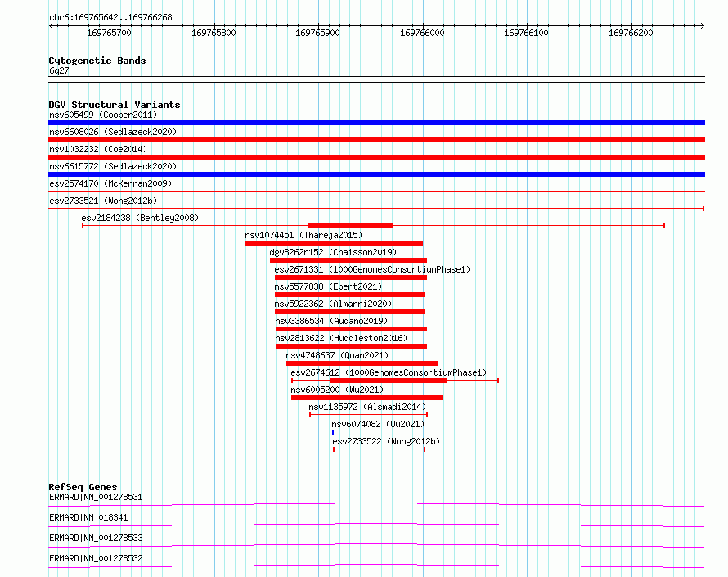This screenshot has width=728, height=577.
Task: Select the thick segment of esv2184238 variant
Action: [350, 226]
